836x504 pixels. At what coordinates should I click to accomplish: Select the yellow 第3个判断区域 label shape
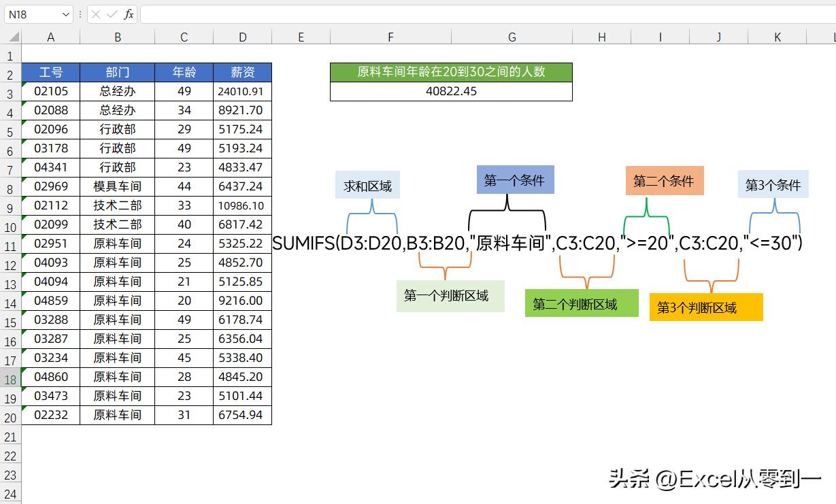pos(706,307)
